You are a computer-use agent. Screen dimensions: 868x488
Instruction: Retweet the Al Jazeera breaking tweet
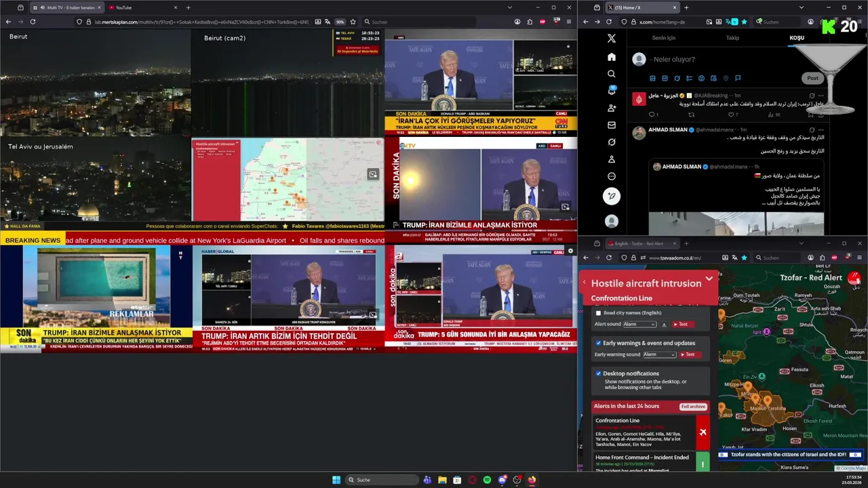pos(692,115)
